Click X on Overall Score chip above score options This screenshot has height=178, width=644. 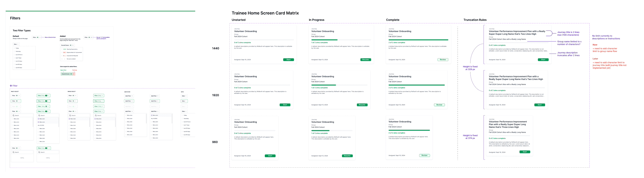coord(73,45)
